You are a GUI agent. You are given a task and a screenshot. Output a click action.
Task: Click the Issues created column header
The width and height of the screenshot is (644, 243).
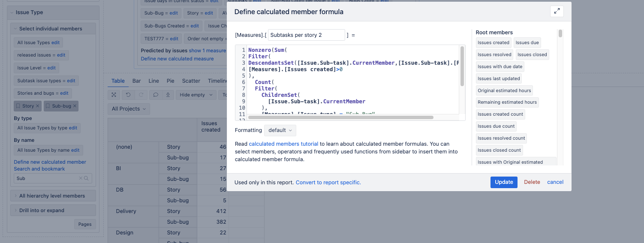pyautogui.click(x=213, y=130)
